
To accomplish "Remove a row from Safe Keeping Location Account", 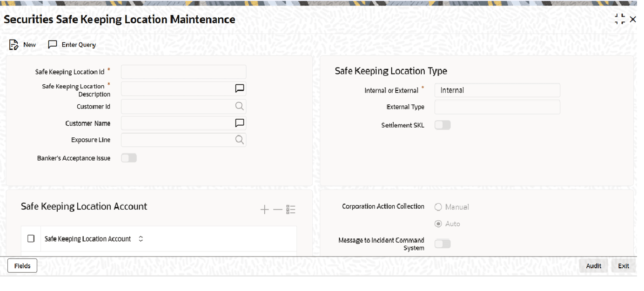I will 278,210.
